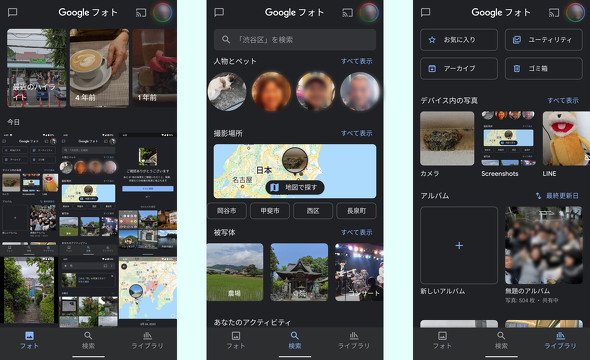590x360 pixels.
Task: Open the 最終更新日 album sort dropdown
Action: 557,196
